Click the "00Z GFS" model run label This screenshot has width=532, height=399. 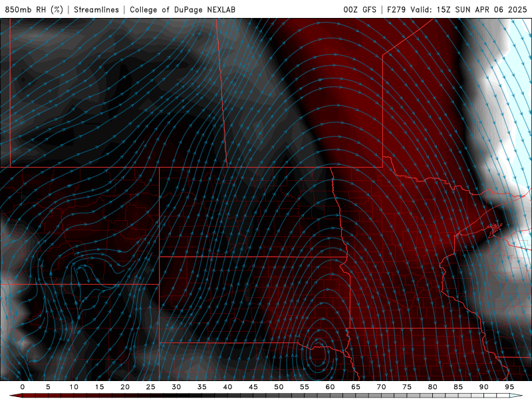(x=360, y=9)
